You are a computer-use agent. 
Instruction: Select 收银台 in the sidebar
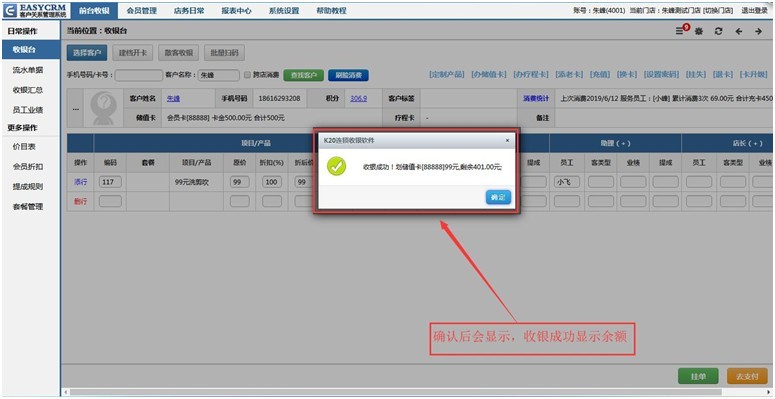pyautogui.click(x=31, y=50)
